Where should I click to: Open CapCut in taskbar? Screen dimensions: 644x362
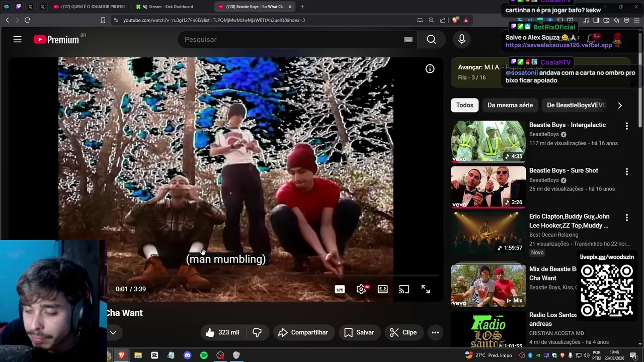point(154,355)
